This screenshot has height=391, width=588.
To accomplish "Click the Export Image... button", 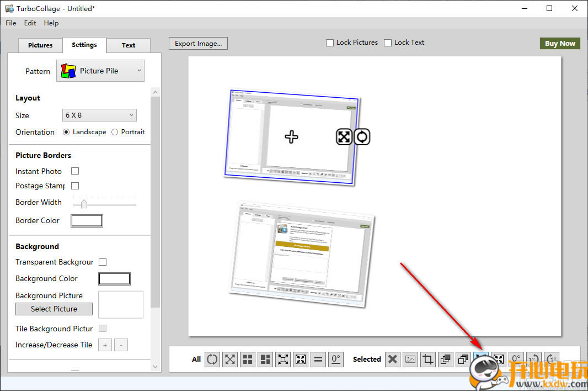I will [198, 43].
